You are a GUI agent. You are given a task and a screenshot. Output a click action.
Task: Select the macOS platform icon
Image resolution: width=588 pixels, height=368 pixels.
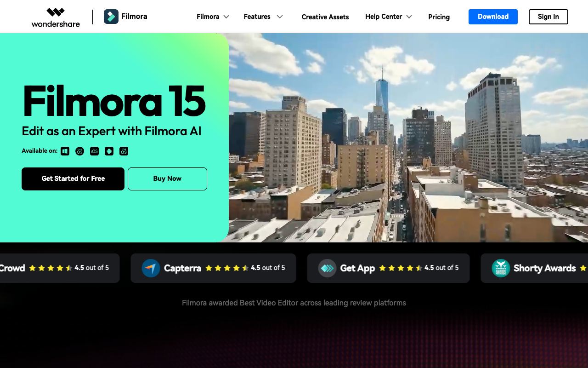coord(80,151)
